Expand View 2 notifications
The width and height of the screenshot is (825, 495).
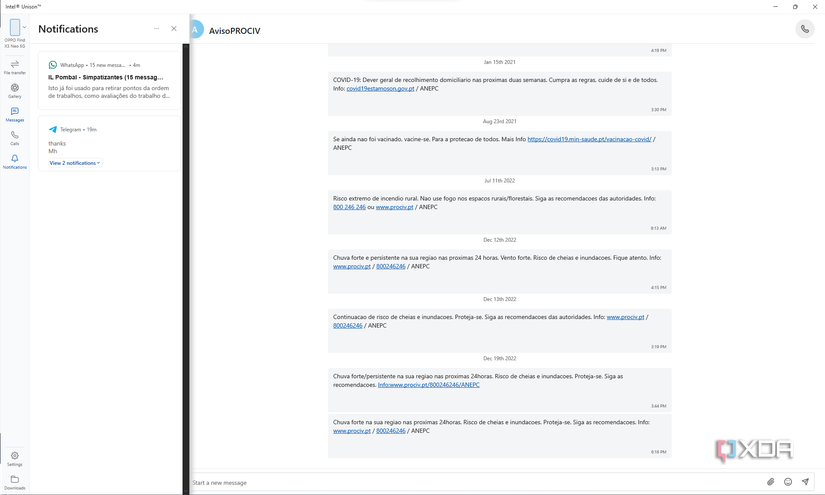point(75,163)
